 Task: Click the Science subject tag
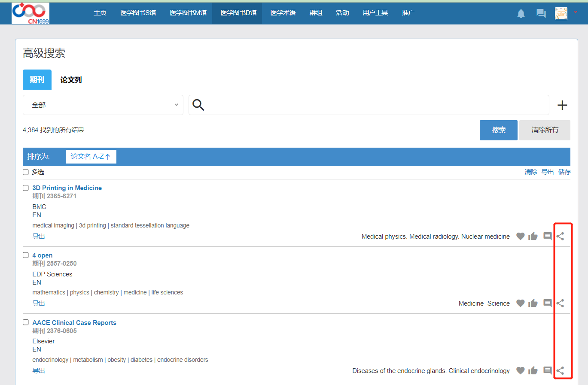[x=499, y=303]
